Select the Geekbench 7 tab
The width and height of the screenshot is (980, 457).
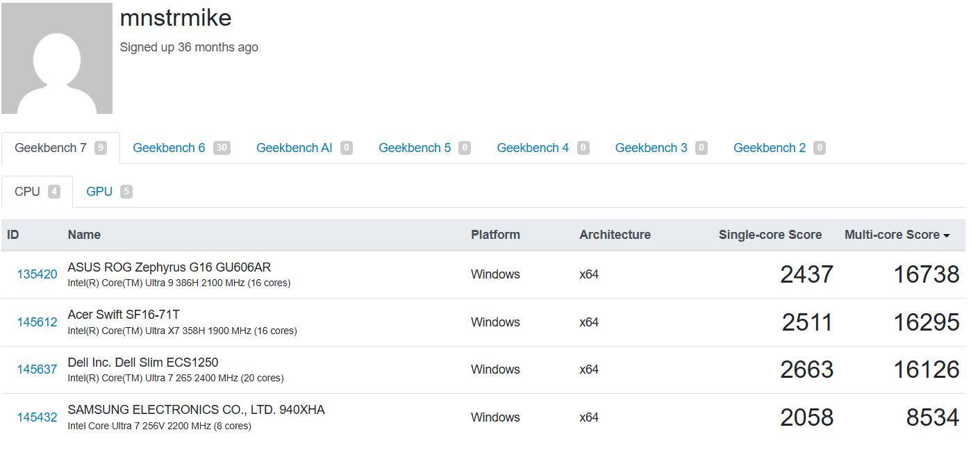tap(60, 148)
